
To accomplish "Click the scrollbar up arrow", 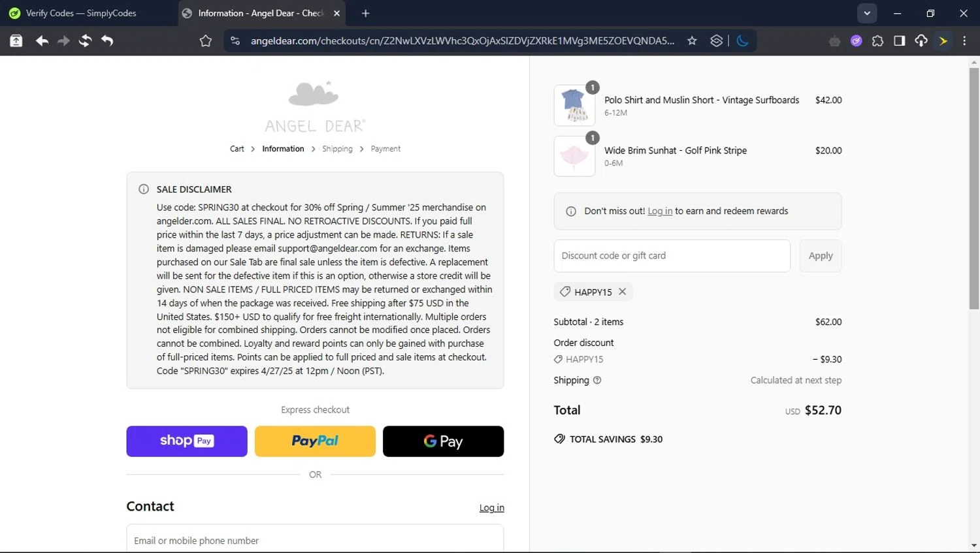I will 974,63.
